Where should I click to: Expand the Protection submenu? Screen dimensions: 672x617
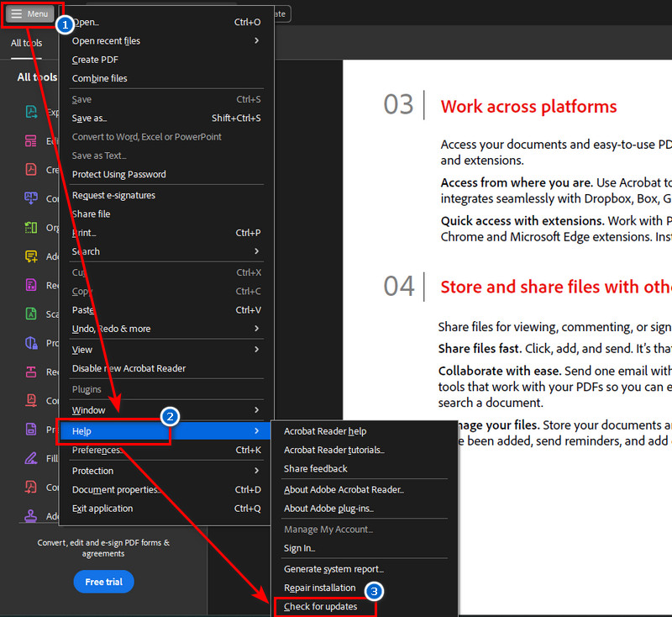click(166, 471)
